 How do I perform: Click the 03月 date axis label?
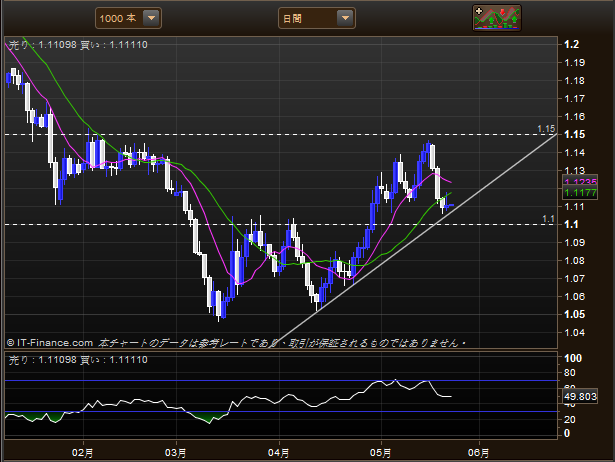click(x=175, y=453)
